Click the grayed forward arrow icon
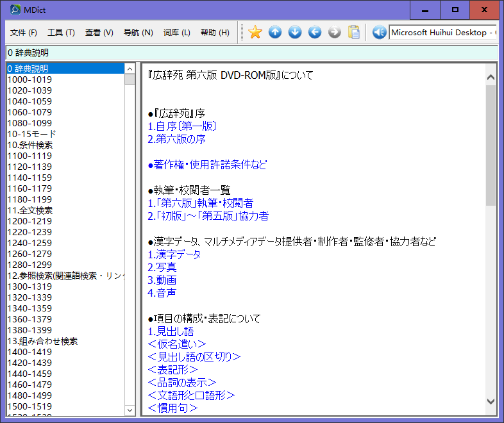The image size is (504, 423). point(335,32)
